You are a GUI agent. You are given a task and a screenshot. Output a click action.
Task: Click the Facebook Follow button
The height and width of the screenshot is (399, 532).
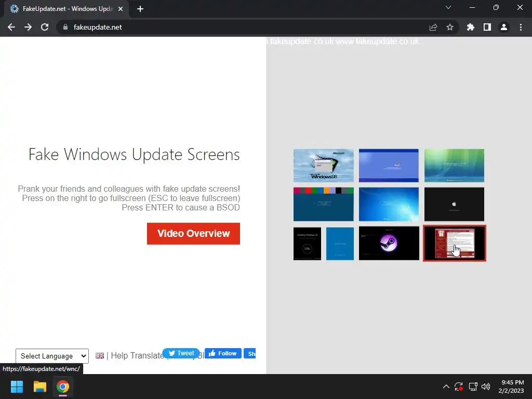pyautogui.click(x=223, y=353)
